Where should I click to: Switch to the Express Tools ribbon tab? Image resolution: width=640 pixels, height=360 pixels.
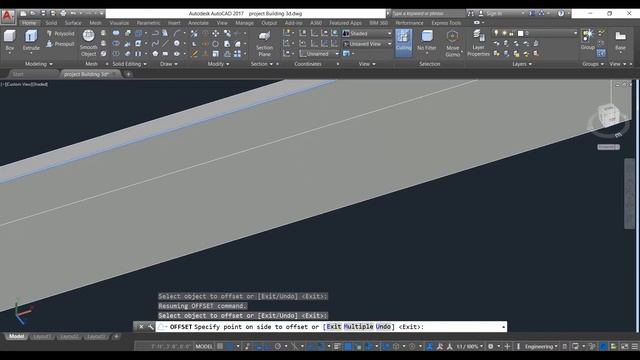[x=446, y=23]
